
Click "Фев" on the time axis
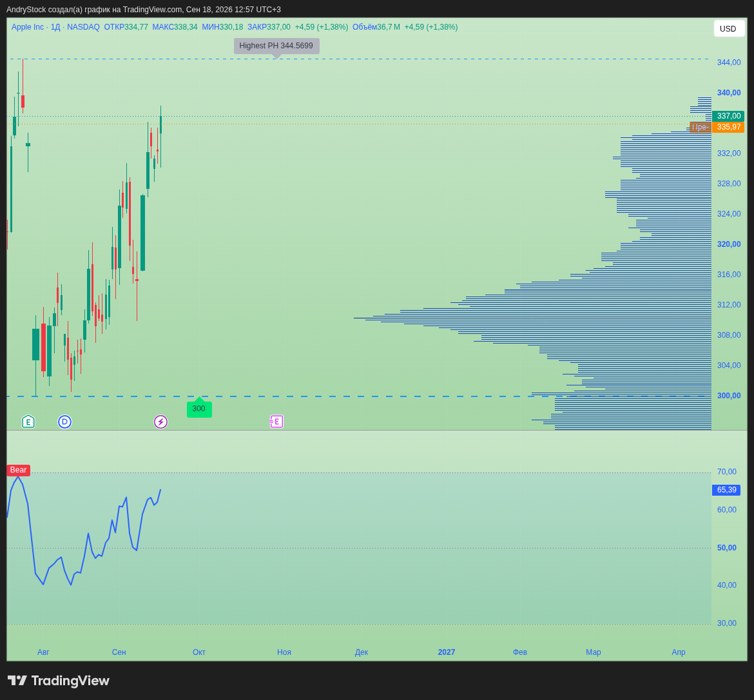pyautogui.click(x=520, y=652)
